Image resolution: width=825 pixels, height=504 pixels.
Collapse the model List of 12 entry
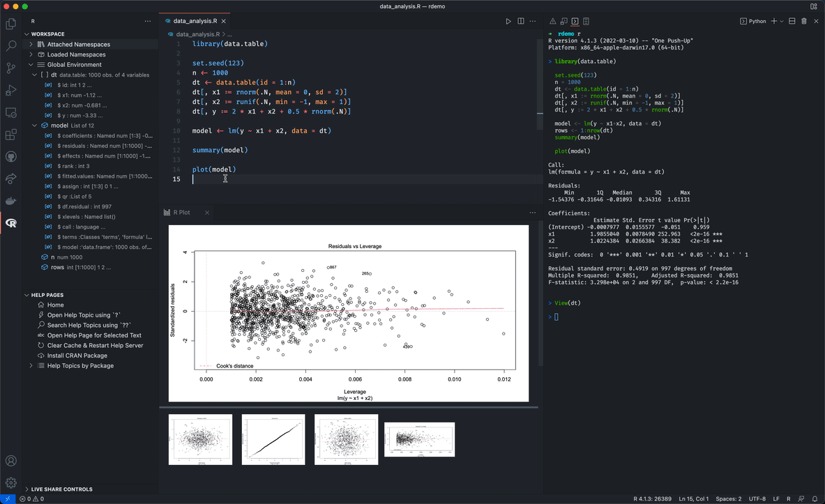[x=33, y=125]
